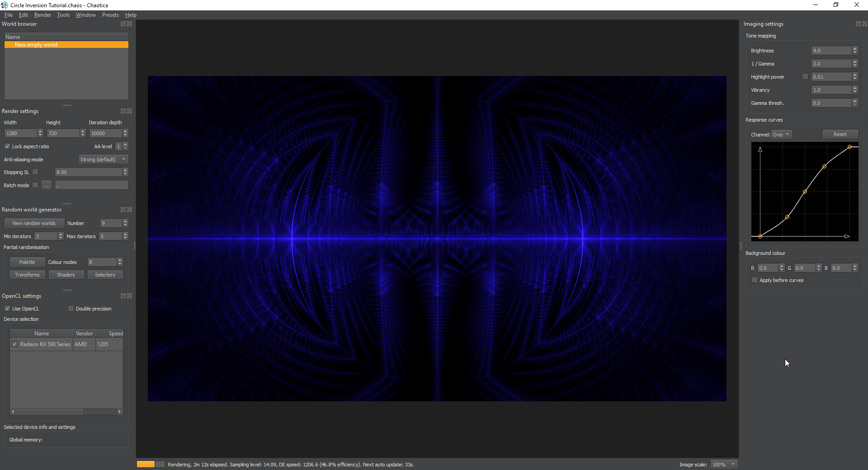Viewport: 868px width, 470px height.
Task: Click the Selectors randomisation button
Action: pyautogui.click(x=105, y=275)
